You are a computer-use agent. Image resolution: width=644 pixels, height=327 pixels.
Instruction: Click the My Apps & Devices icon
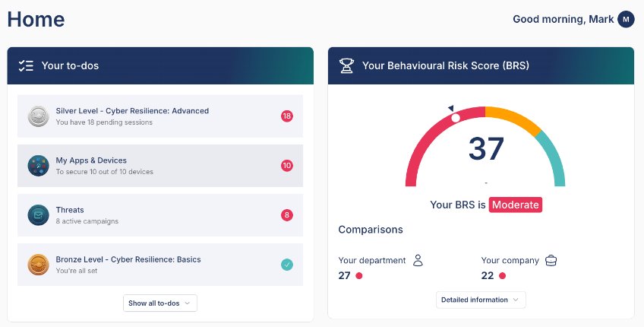click(x=38, y=166)
